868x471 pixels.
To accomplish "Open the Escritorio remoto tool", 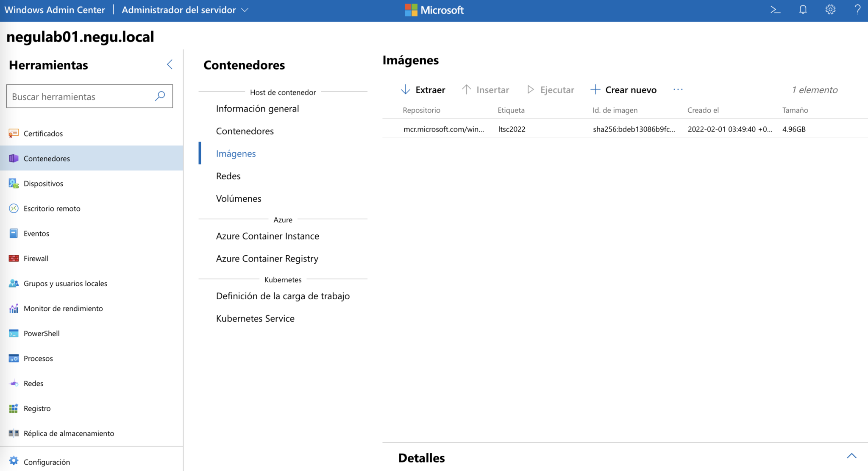I will point(52,208).
